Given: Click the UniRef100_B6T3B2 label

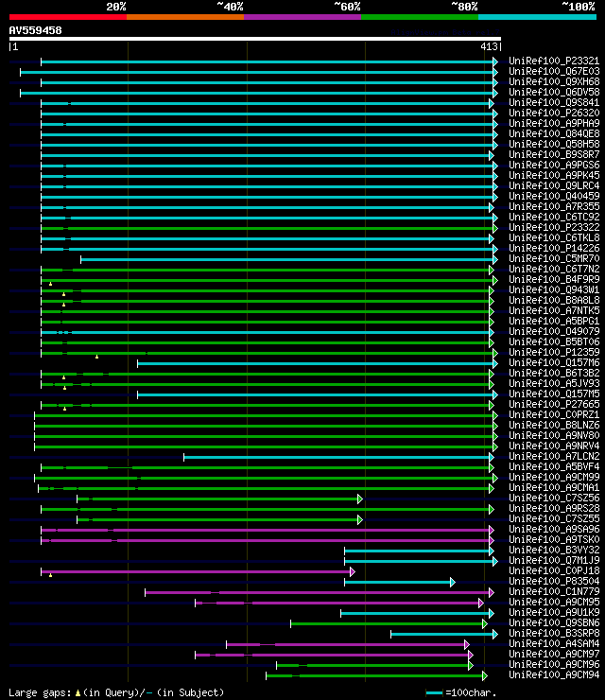Looking at the screenshot, I should 554,373.
